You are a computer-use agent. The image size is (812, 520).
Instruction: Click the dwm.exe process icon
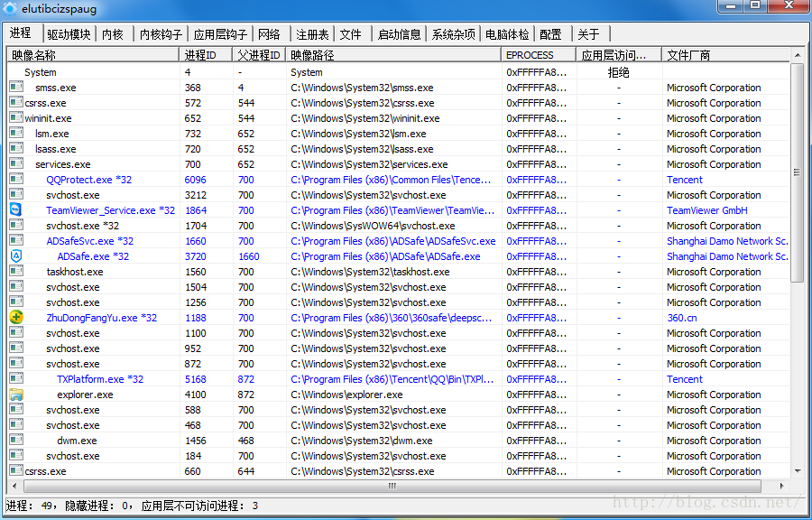pyautogui.click(x=16, y=441)
